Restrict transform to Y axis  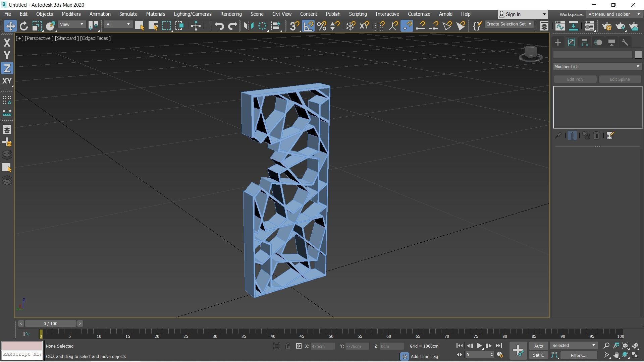pos(7,55)
